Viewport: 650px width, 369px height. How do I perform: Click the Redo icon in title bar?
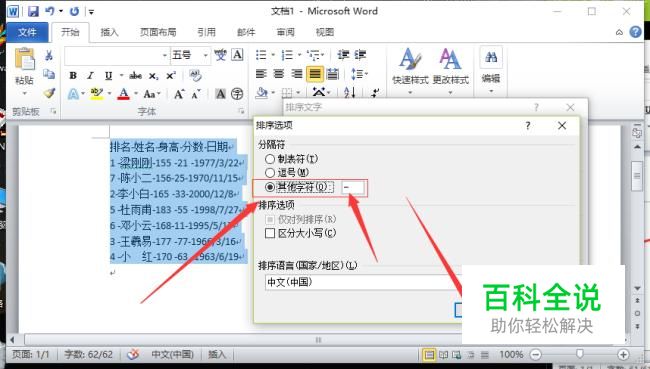tap(75, 11)
